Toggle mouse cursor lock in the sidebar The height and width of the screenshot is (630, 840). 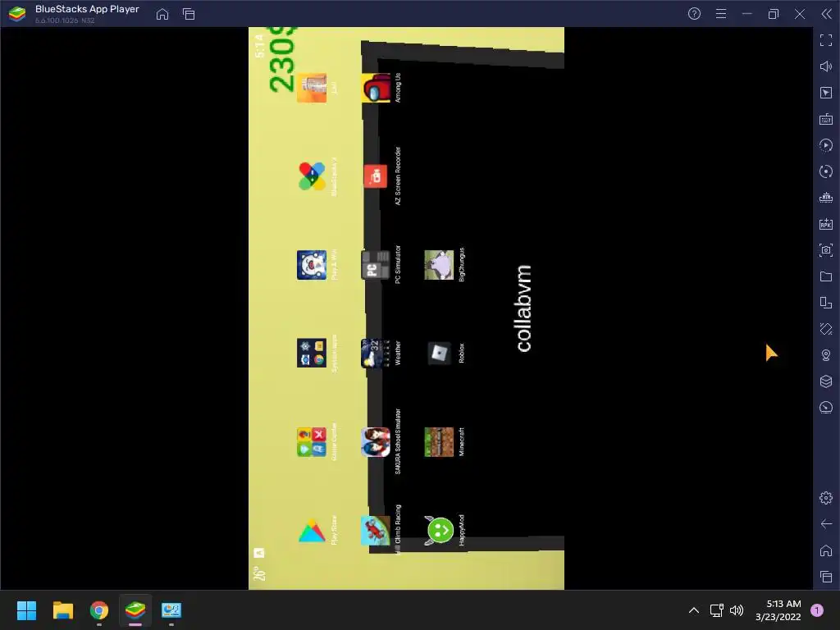825,93
